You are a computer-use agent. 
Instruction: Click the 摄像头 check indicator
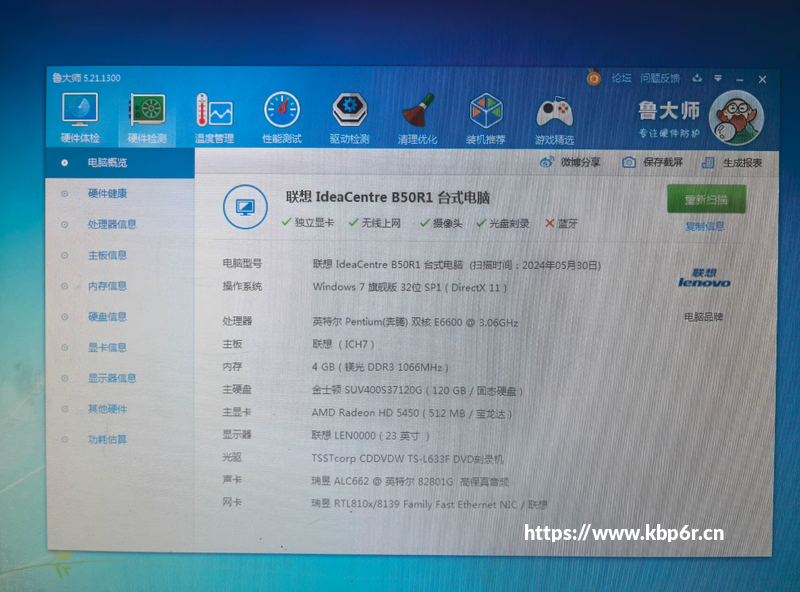point(441,223)
